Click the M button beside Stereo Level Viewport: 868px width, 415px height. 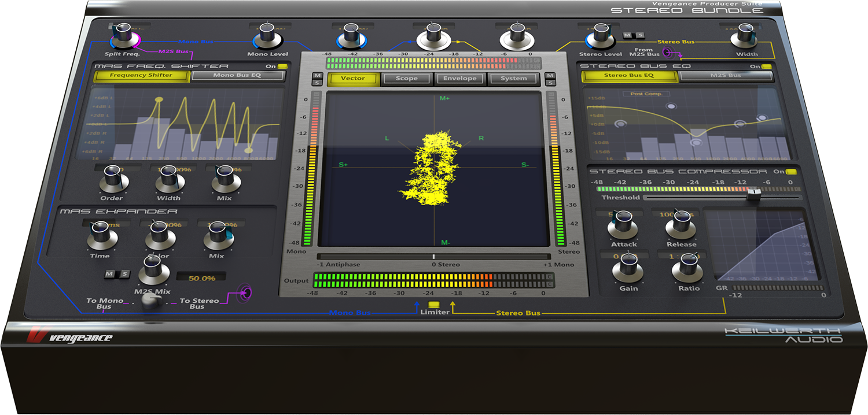pyautogui.click(x=627, y=35)
